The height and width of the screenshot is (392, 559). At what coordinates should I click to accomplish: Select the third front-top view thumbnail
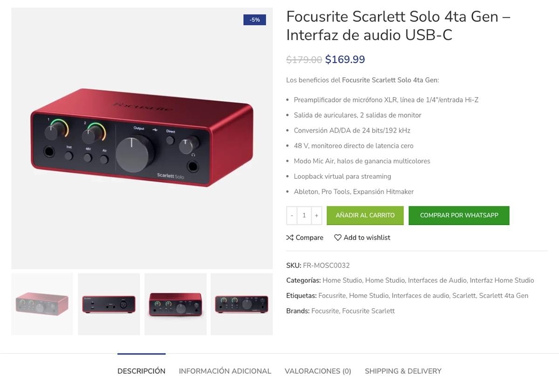(175, 304)
